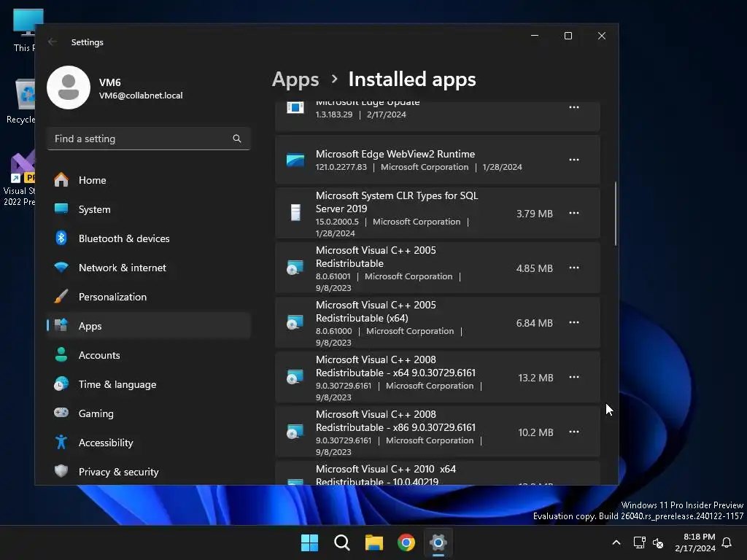The height and width of the screenshot is (560, 747).
Task: Open File Explorer from taskbar
Action: coord(374,542)
